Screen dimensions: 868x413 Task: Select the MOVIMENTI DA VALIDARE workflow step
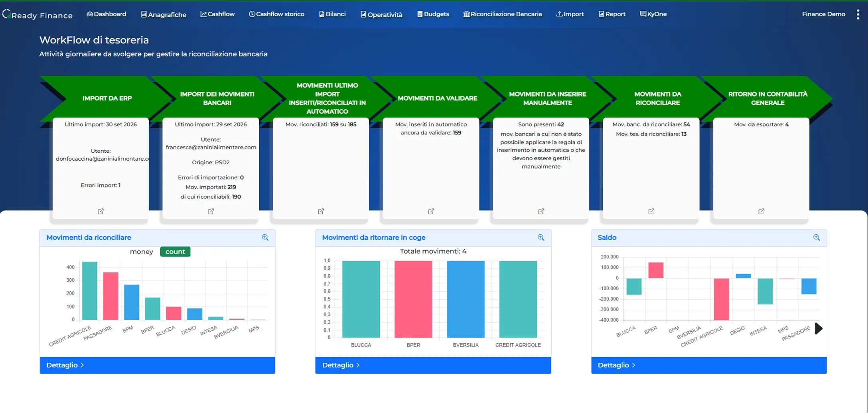[x=437, y=98]
